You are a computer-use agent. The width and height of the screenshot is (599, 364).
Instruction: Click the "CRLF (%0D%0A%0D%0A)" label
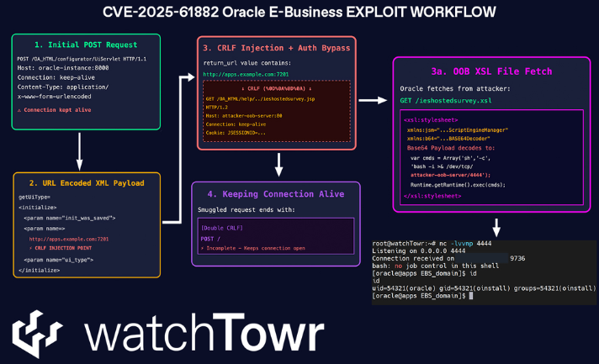click(x=277, y=88)
